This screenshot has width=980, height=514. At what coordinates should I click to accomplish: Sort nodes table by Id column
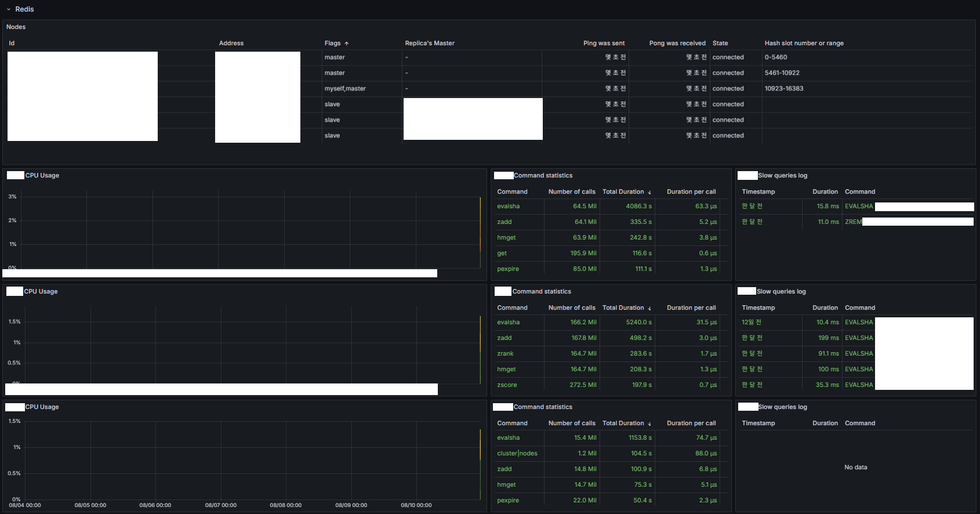coord(12,44)
